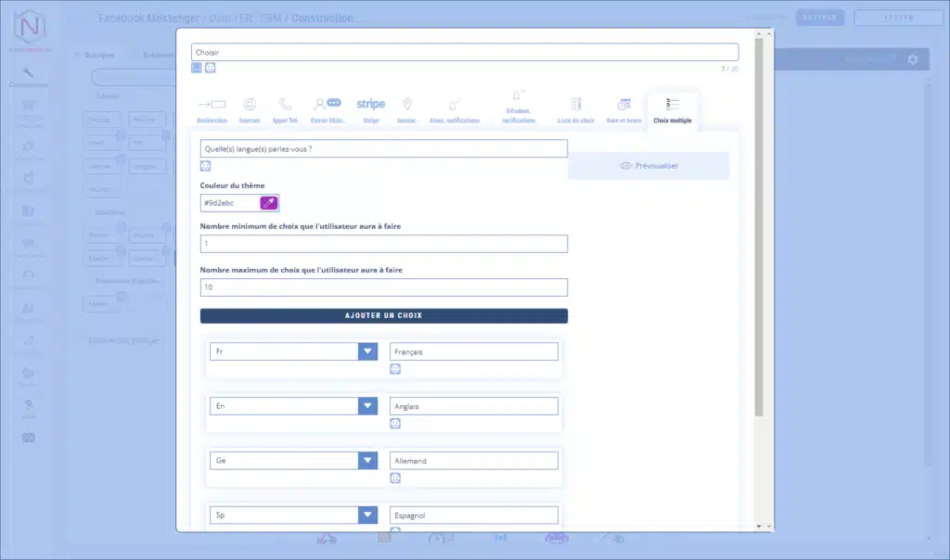Click the Prévisualiser preview button
Image resolution: width=950 pixels, height=560 pixels.
tap(648, 166)
